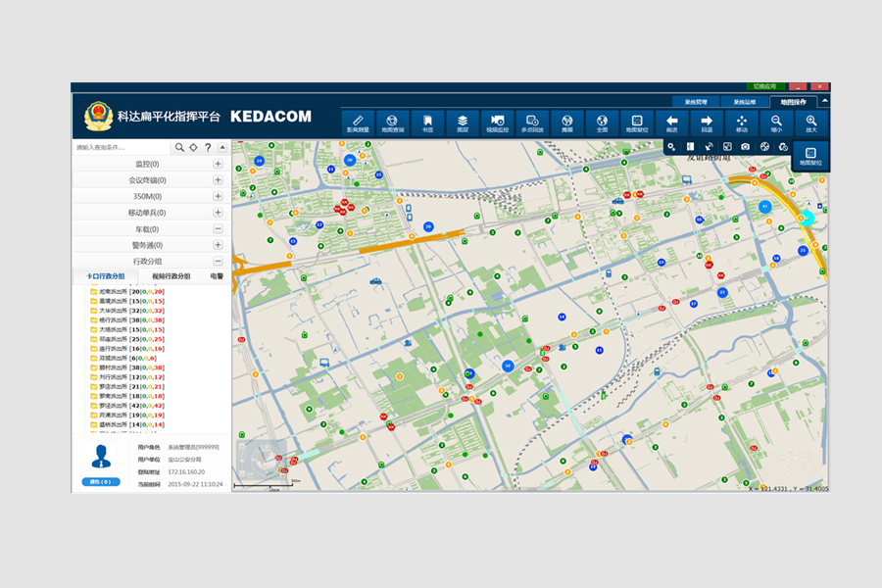Select the 距离测量 distance measuring tool
882x588 pixels.
pos(358,123)
